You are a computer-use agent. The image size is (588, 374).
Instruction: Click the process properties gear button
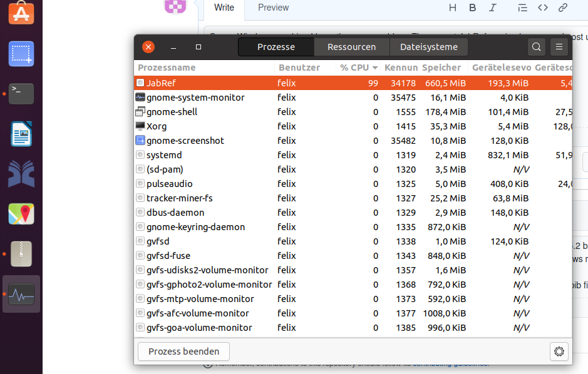(x=559, y=351)
